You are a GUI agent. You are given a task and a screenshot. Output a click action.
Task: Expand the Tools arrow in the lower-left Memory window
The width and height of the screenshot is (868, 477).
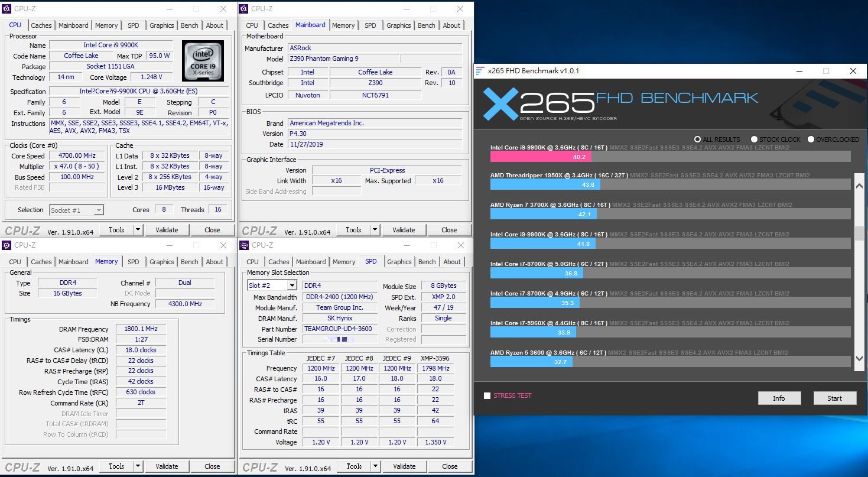pos(138,466)
